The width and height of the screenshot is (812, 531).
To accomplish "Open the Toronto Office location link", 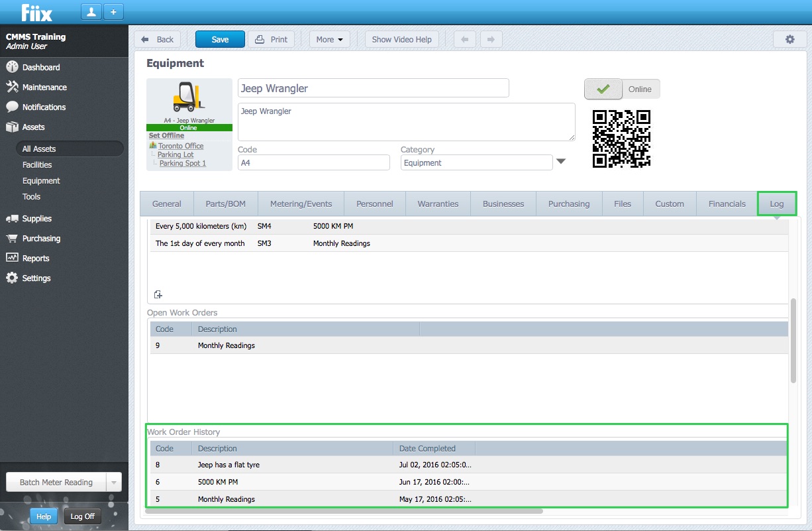I will (x=181, y=146).
